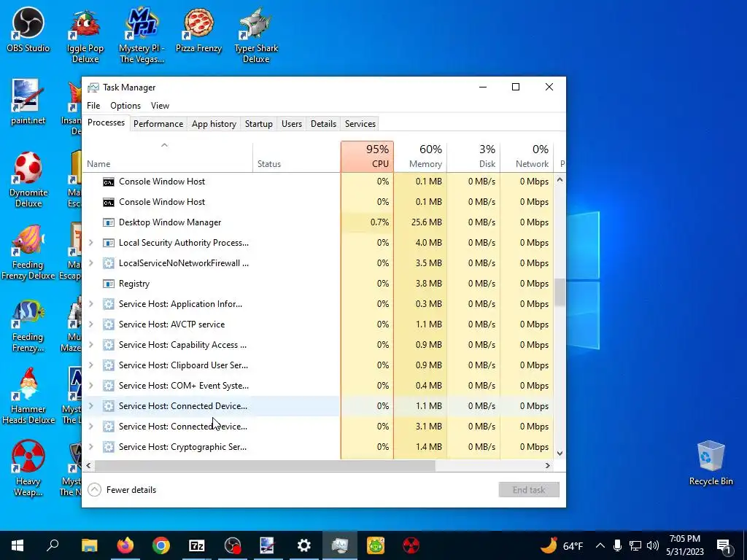
Task: Switch to OBS Studio taskbar icon
Action: [x=233, y=545]
